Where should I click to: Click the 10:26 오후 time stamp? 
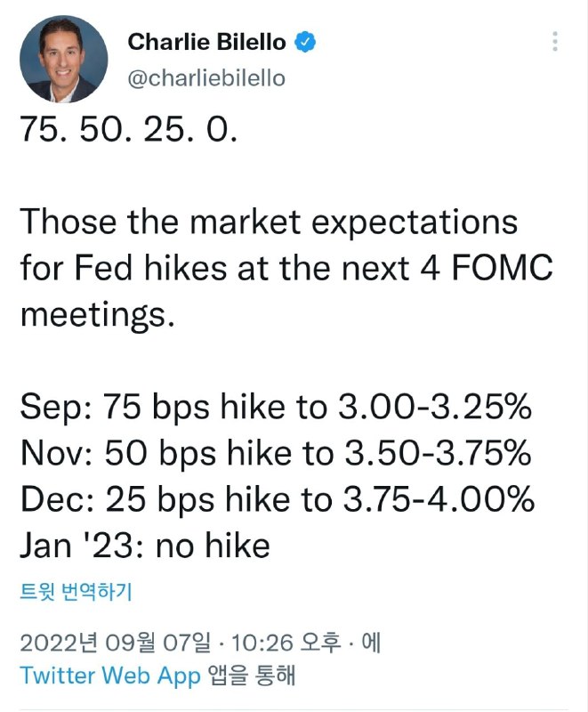286,643
